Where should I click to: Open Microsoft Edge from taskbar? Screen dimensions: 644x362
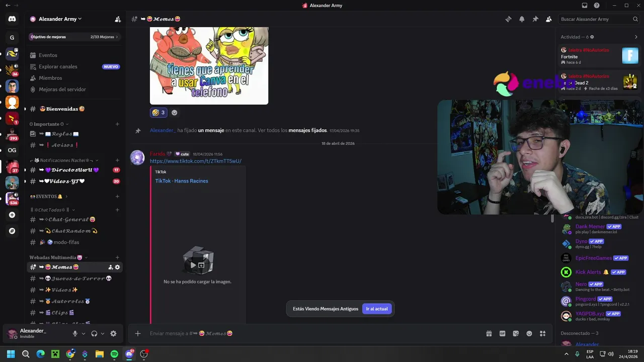[40, 354]
